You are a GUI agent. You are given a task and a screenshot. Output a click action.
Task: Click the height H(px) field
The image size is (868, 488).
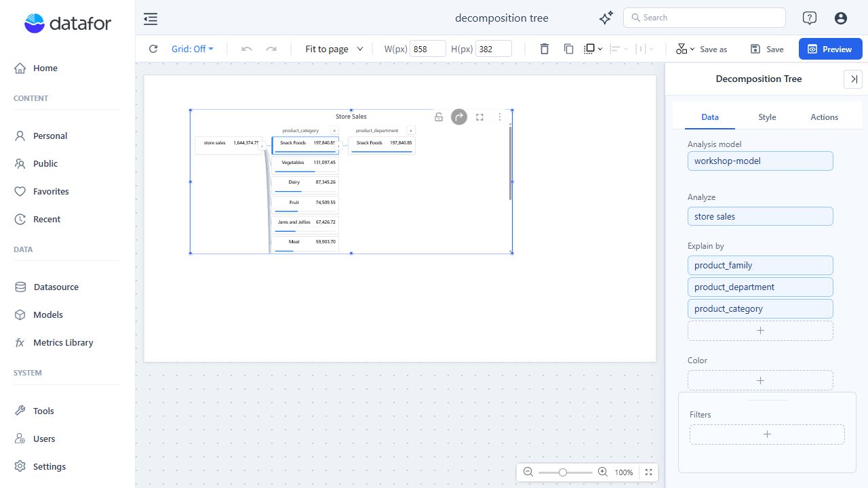(x=494, y=49)
